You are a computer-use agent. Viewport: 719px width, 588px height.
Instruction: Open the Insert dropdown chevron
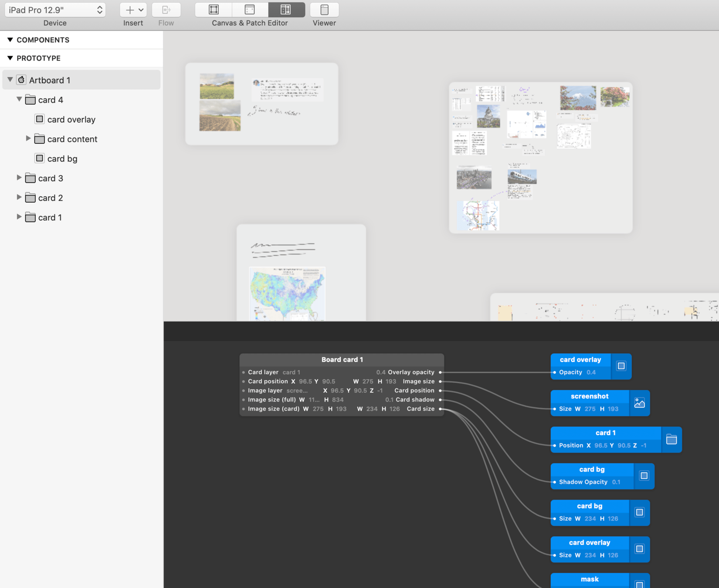pos(140,10)
